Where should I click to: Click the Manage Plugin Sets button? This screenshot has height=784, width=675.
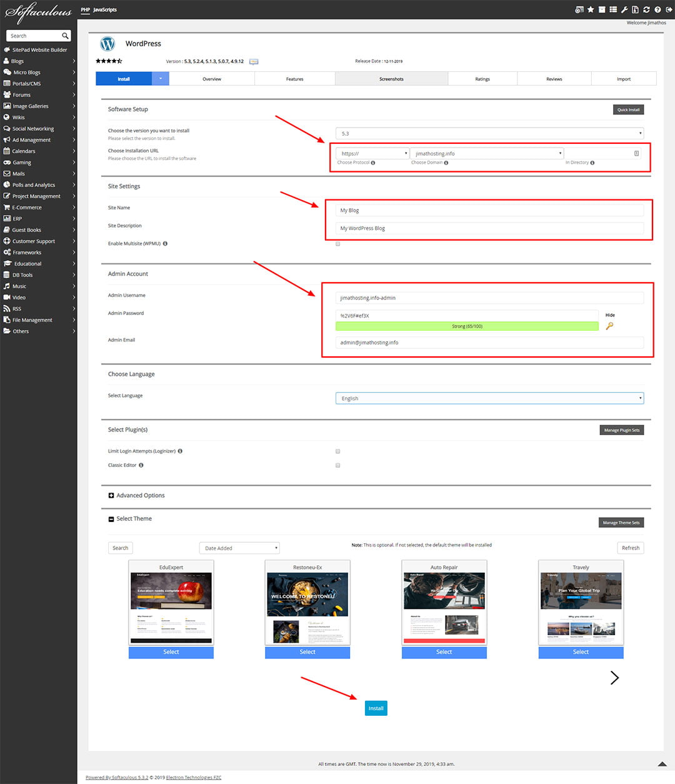pos(622,430)
